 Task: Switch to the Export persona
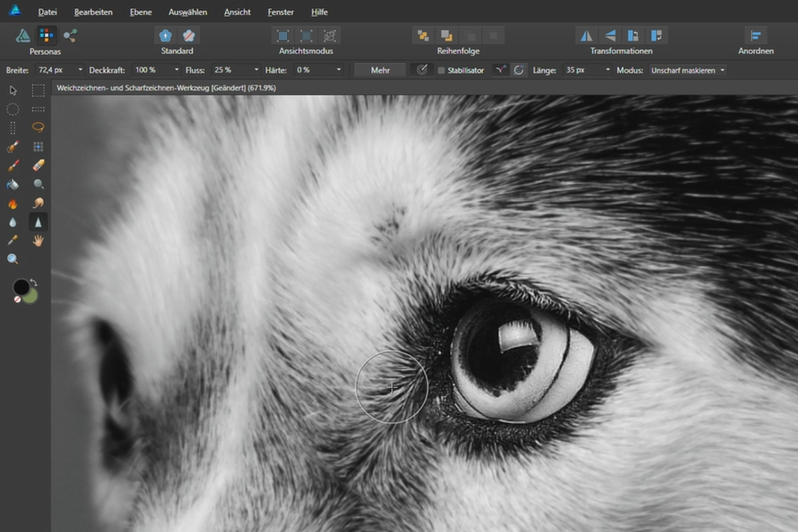click(70, 35)
